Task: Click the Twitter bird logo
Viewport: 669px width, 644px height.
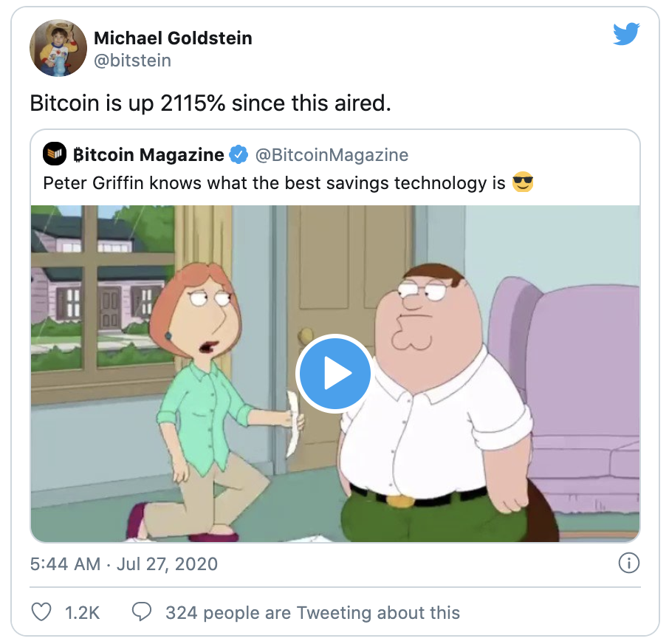Action: [x=626, y=34]
